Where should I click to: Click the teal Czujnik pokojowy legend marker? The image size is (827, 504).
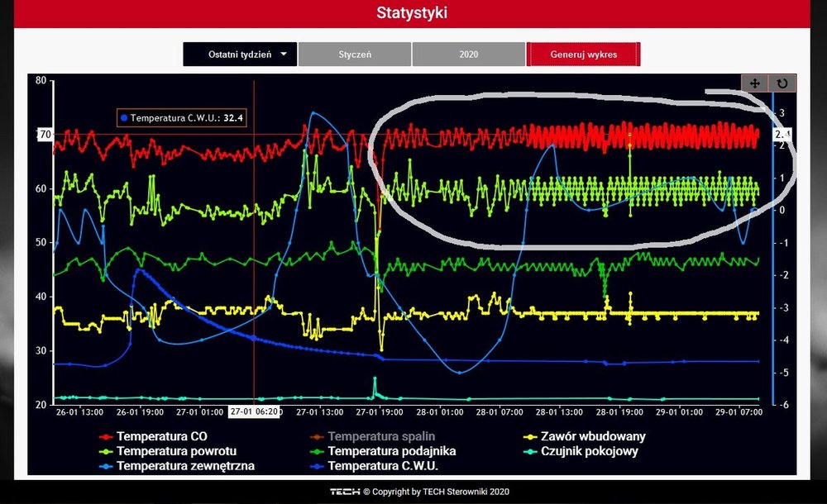pyautogui.click(x=528, y=451)
